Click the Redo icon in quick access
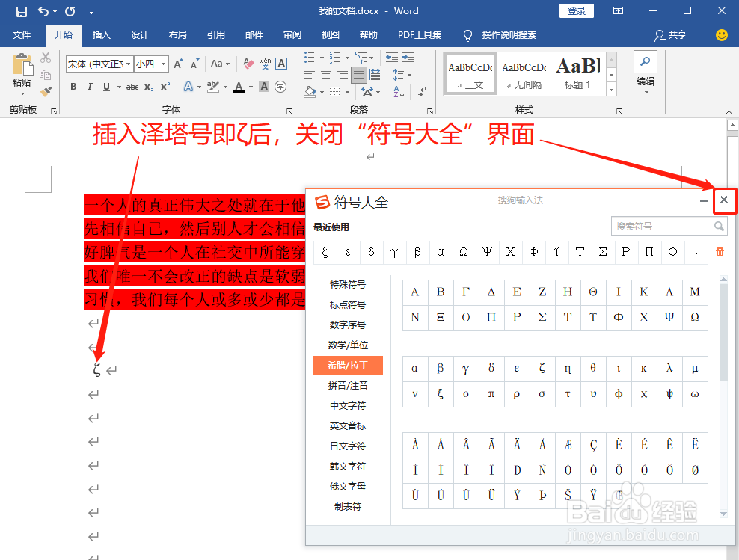Image resolution: width=739 pixels, height=560 pixels. [70, 11]
